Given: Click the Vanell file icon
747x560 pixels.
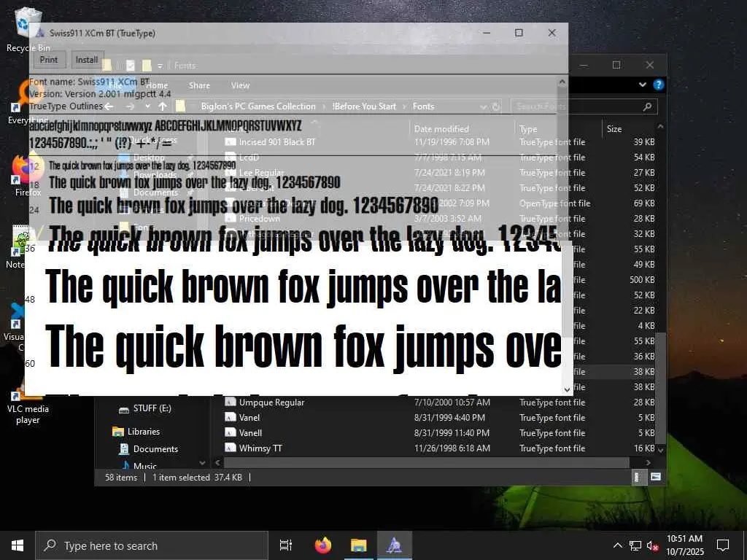Looking at the screenshot, I should (231, 433).
